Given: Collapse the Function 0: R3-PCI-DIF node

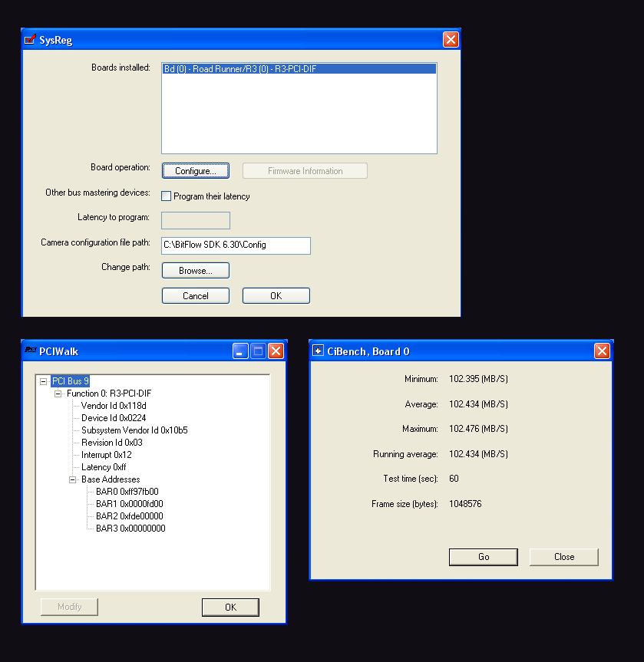Looking at the screenshot, I should tap(58, 394).
